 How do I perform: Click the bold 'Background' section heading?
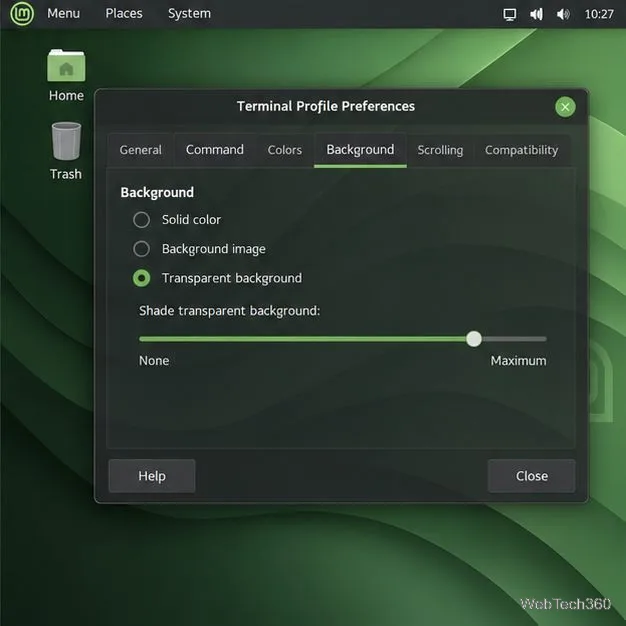coord(157,192)
